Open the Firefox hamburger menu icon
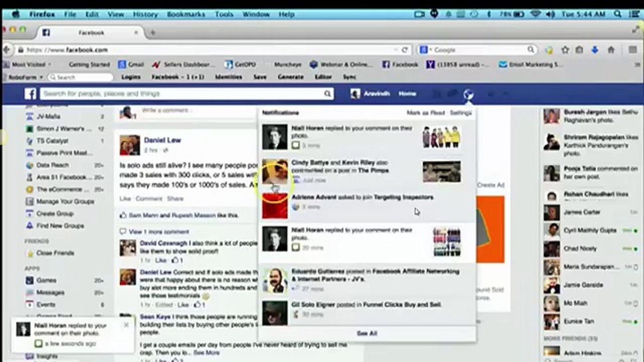644x362 pixels. coord(632,50)
